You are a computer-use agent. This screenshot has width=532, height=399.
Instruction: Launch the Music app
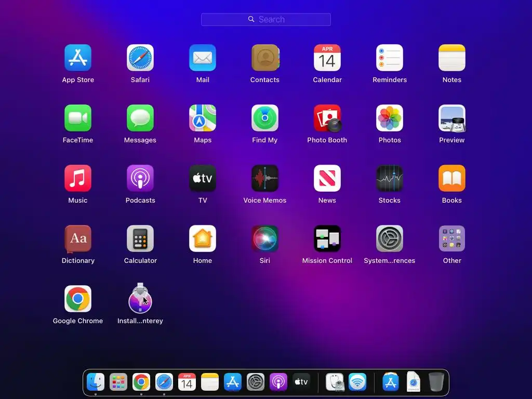tap(78, 179)
